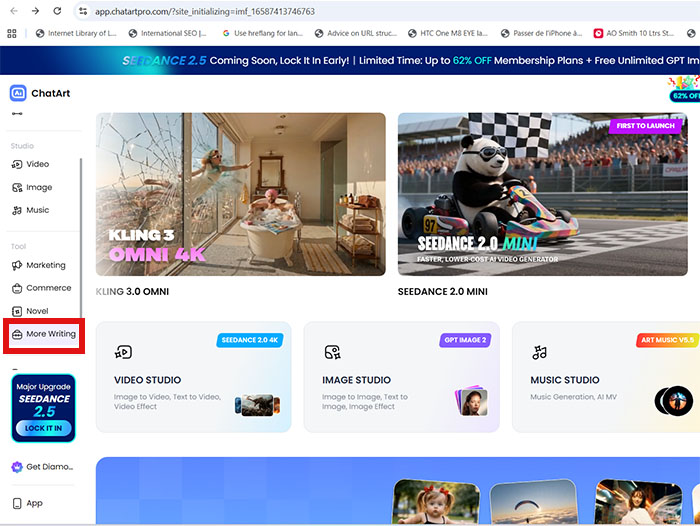This screenshot has width=700, height=526.
Task: Open 'Advice on URL struc...' bookmark
Action: coord(356,33)
